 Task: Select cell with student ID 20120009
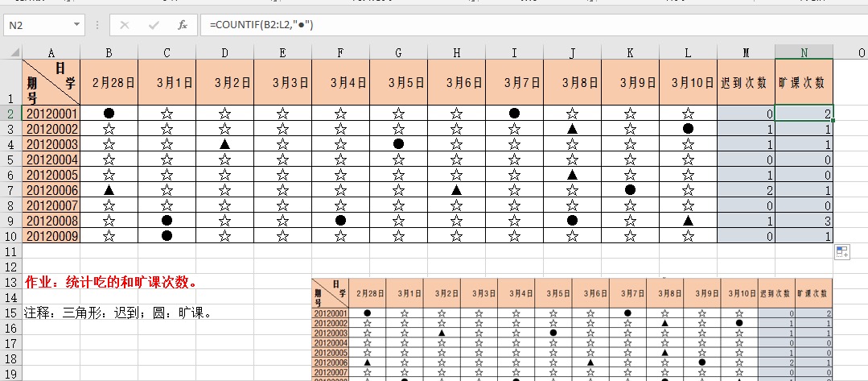pos(51,236)
